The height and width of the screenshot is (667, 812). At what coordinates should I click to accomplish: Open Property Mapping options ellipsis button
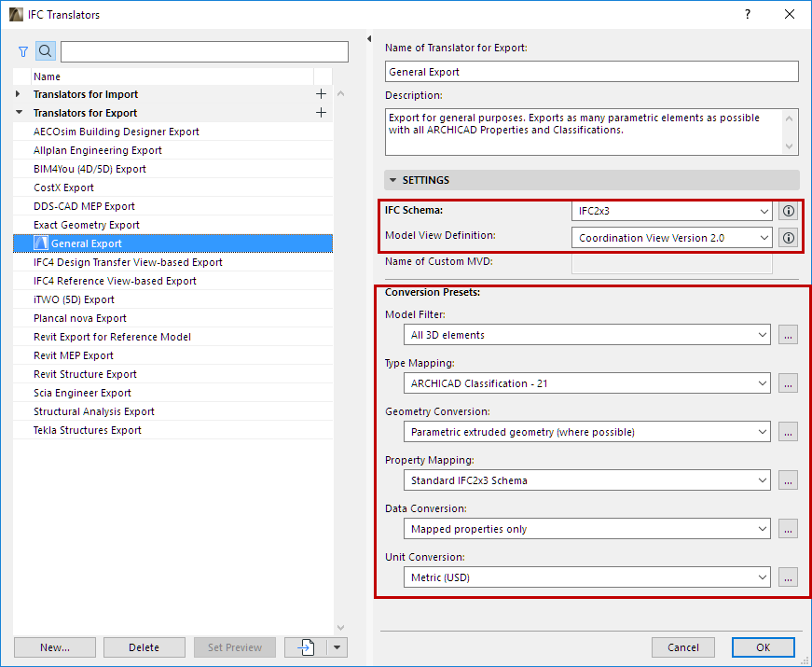tap(788, 480)
